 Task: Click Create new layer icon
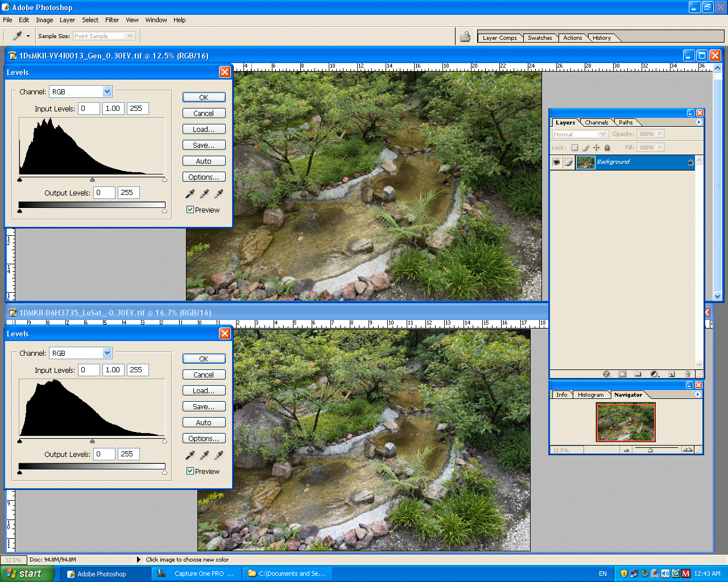[672, 374]
